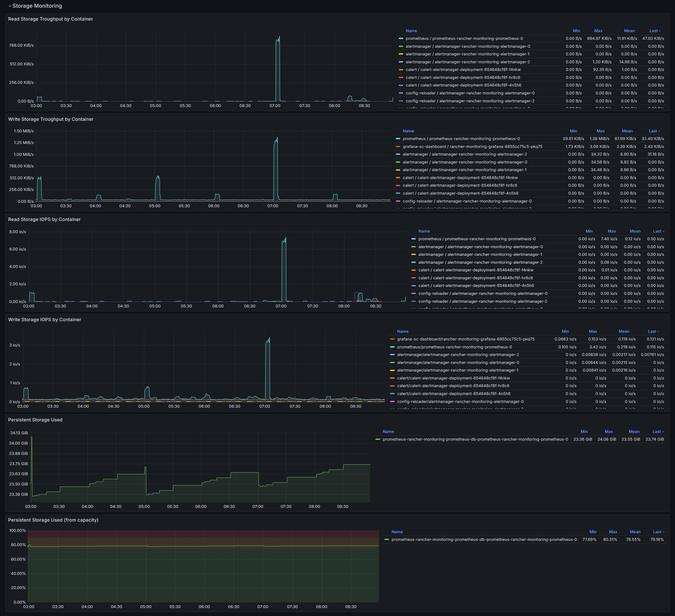
Task: Click the green series color icon in the Persistent Storage Used legend
Action: tap(378, 439)
